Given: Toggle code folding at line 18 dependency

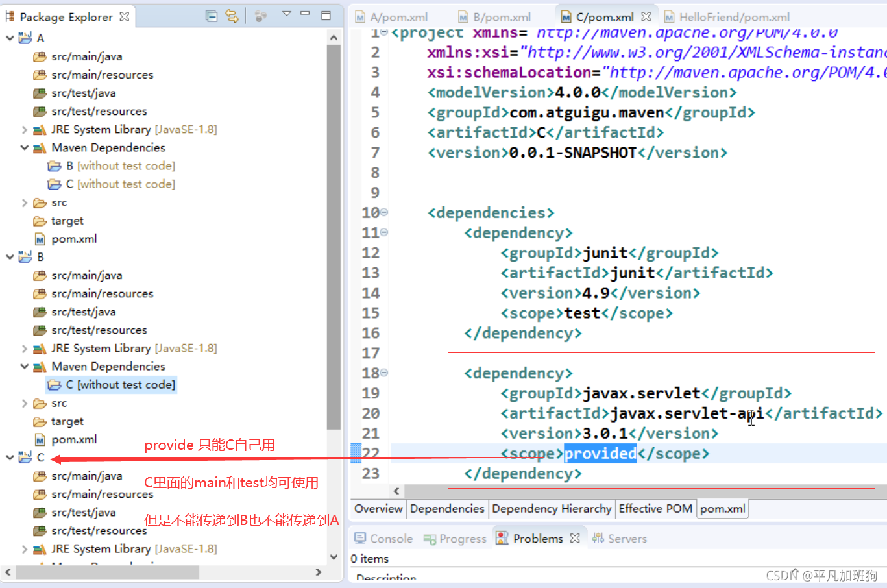Looking at the screenshot, I should pyautogui.click(x=384, y=373).
